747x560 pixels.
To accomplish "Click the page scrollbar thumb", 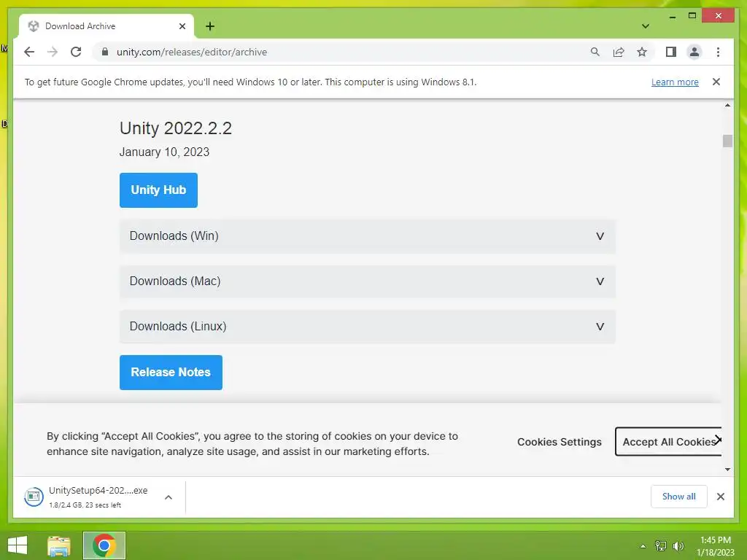I will (x=727, y=141).
